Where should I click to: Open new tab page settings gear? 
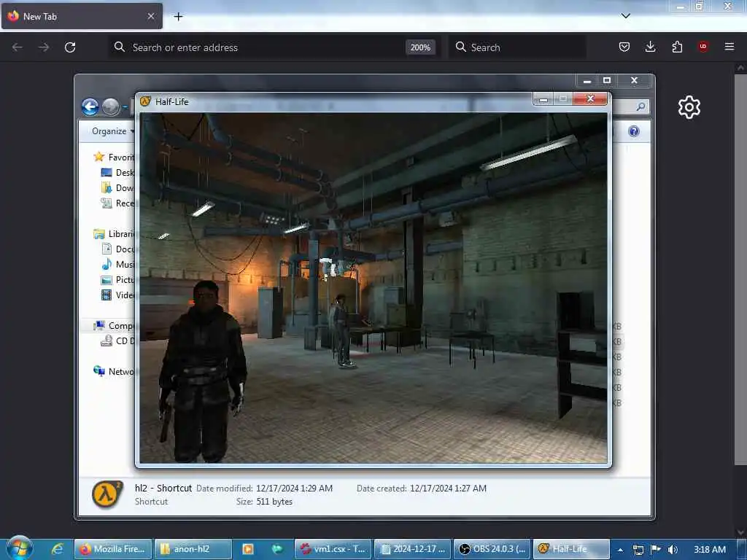(x=689, y=106)
